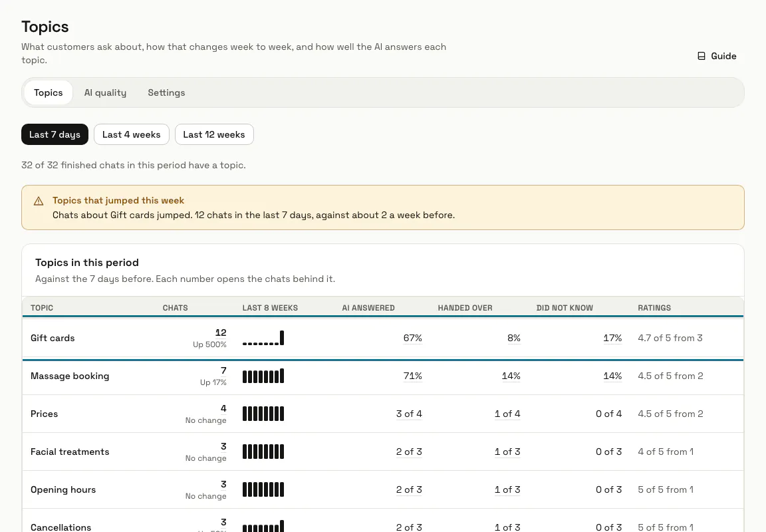Screen dimensions: 766x532
Task: Open Opening hours chat count 3
Action: 223,484
